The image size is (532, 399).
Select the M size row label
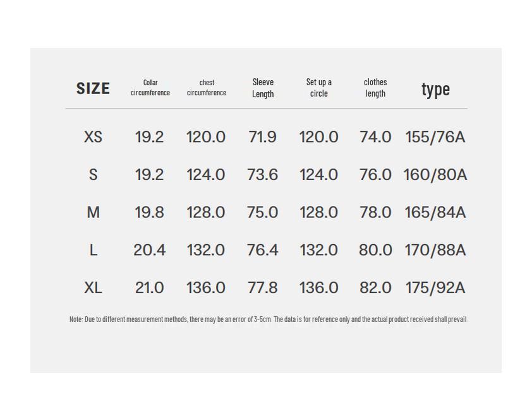[93, 212]
